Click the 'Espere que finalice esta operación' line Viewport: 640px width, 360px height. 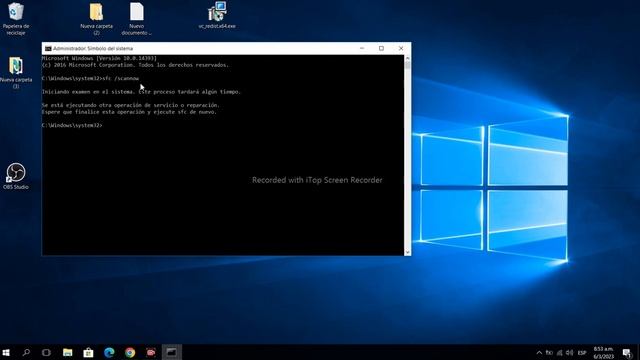coord(129,112)
